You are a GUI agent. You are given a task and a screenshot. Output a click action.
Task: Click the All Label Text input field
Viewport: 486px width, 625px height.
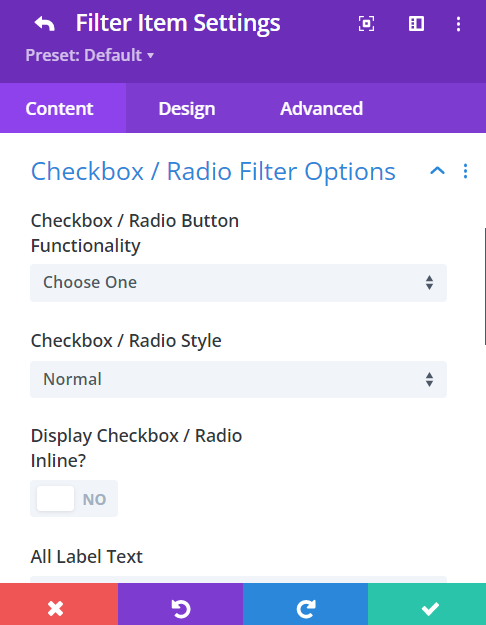(238, 579)
